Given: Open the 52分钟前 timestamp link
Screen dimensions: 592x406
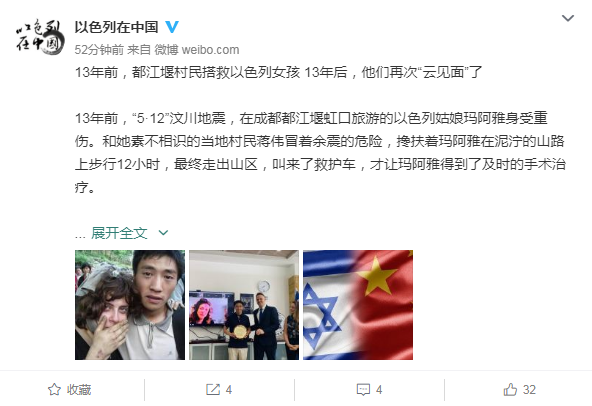Looking at the screenshot, I should (99, 49).
